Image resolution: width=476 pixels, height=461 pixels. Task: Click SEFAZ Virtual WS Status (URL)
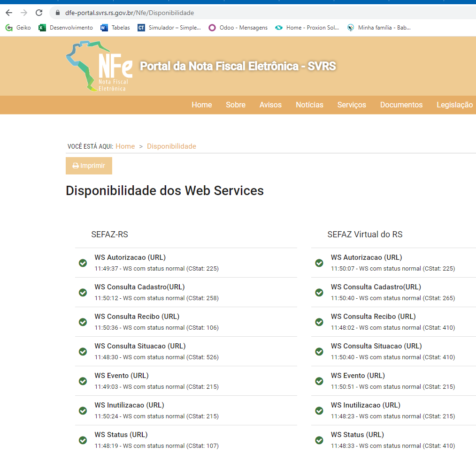(x=357, y=435)
